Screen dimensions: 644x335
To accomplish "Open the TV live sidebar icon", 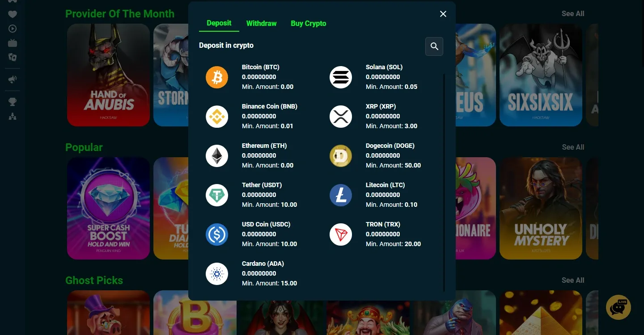I will tap(13, 43).
